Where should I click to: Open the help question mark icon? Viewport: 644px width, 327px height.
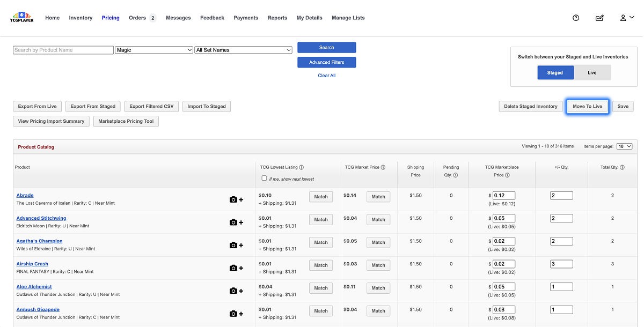click(576, 18)
